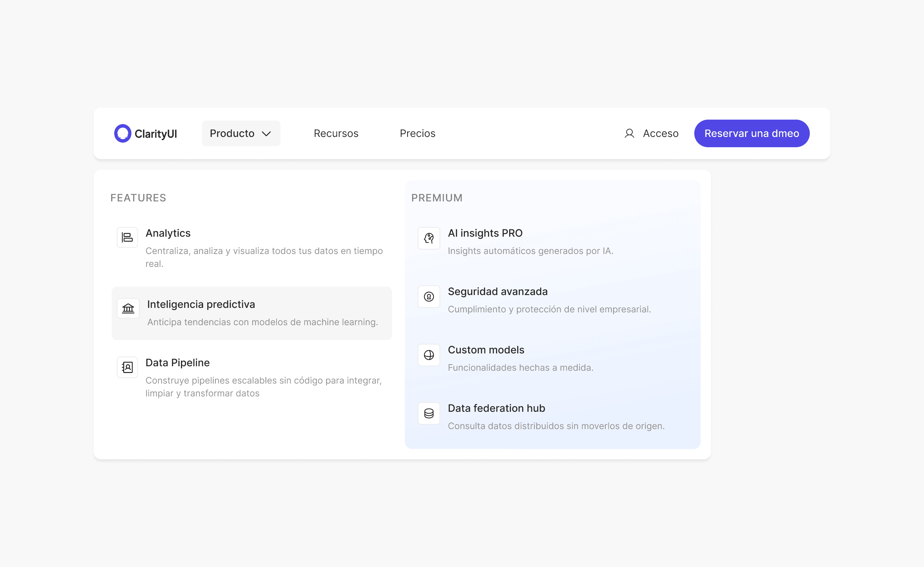Viewport: 924px width, 567px height.
Task: Click the Seguridad avanzada lock icon
Action: click(x=429, y=297)
